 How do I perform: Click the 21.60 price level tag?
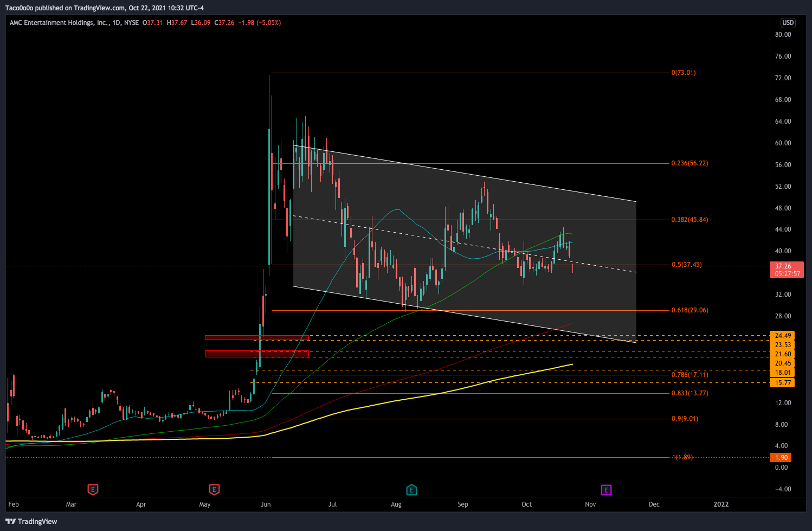click(782, 354)
